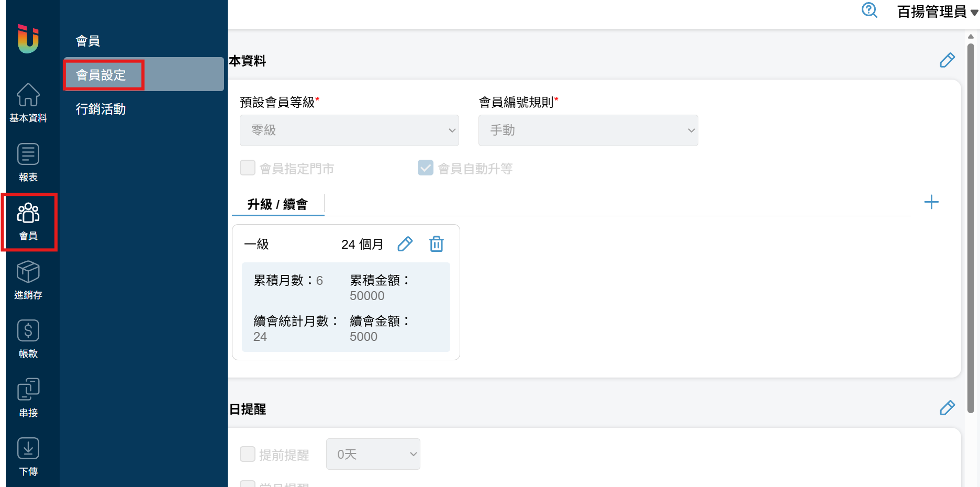Open the 進銷存 inventory section
Screen dimensions: 980x487
coord(28,280)
